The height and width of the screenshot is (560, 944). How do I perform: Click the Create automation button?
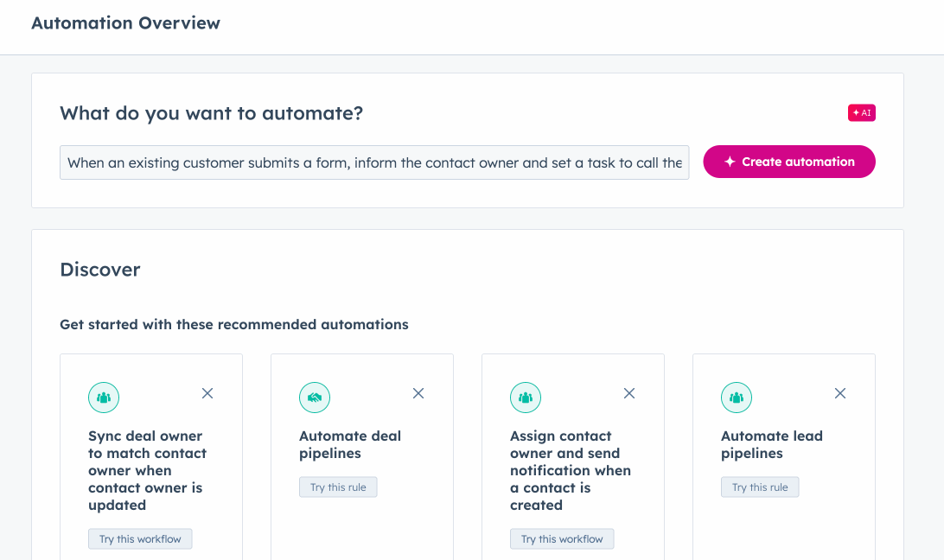click(788, 162)
